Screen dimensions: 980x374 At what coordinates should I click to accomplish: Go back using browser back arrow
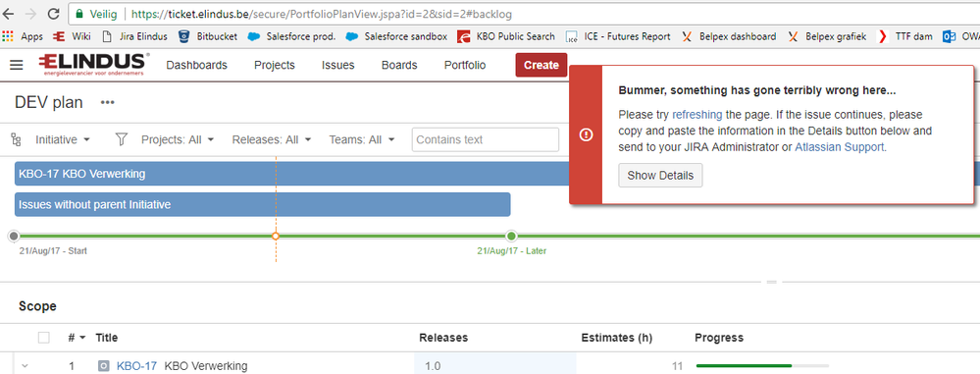[9, 13]
